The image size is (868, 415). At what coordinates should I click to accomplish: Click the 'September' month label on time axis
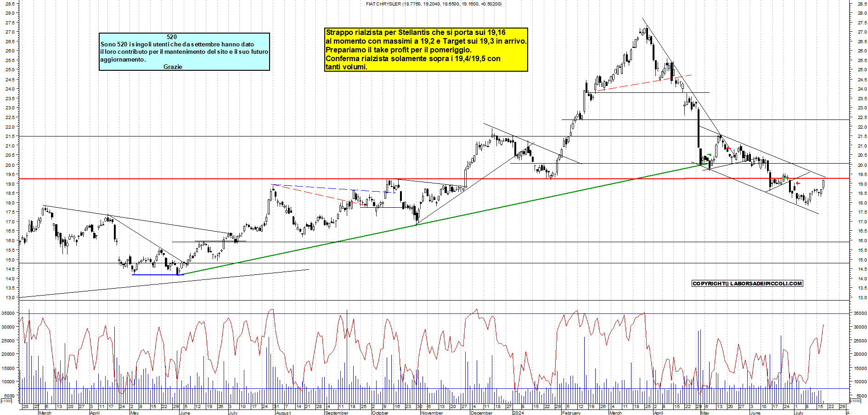tap(337, 413)
